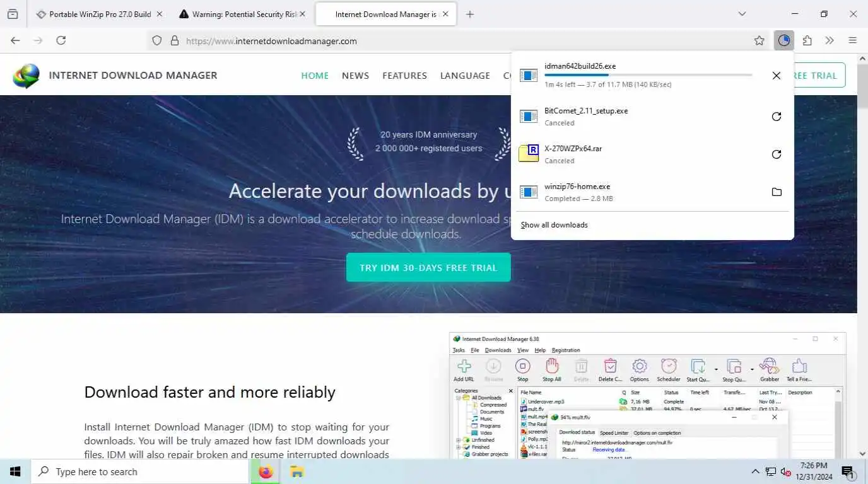Screen dimensions: 868x484
Task: Cancel the idman642build26.exe download
Action: (777, 76)
